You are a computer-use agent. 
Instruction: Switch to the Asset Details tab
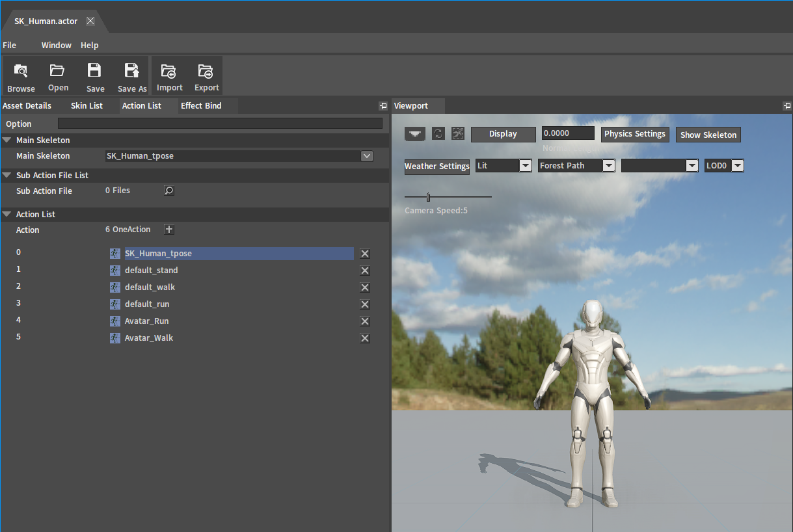(27, 106)
